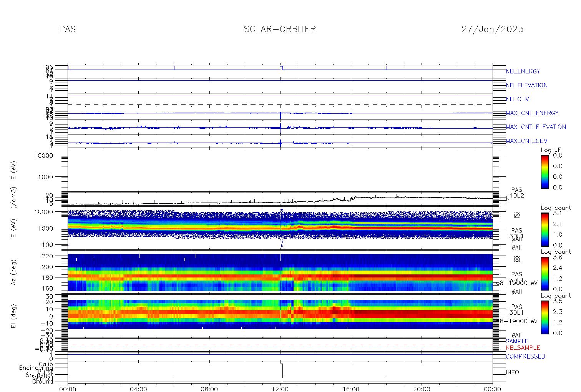This screenshot has height=392, width=581.
Task: Select the blue SAMPLE label
Action: [517, 341]
